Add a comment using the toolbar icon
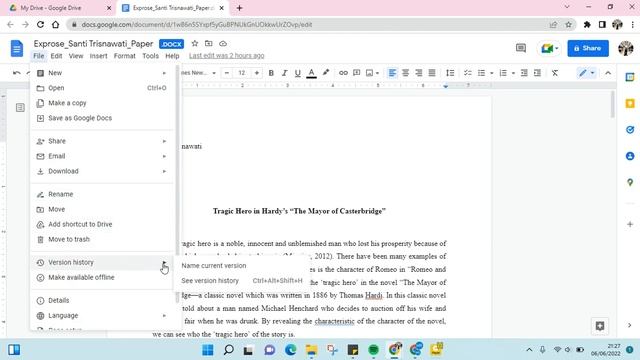Screen dimensions: 640x360 357,73
